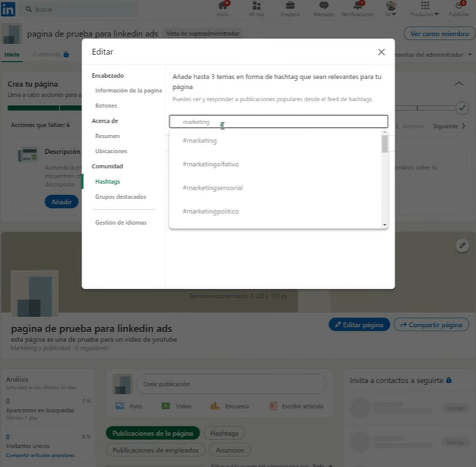Select Grupos destacados in the sidebar
Screen dimensions: 476x467
tap(120, 197)
